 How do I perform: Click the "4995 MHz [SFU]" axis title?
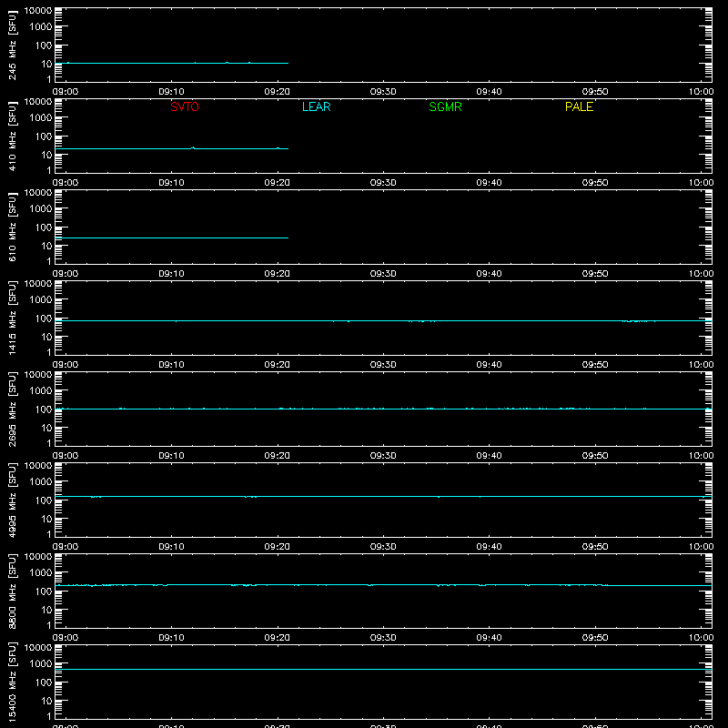point(12,500)
